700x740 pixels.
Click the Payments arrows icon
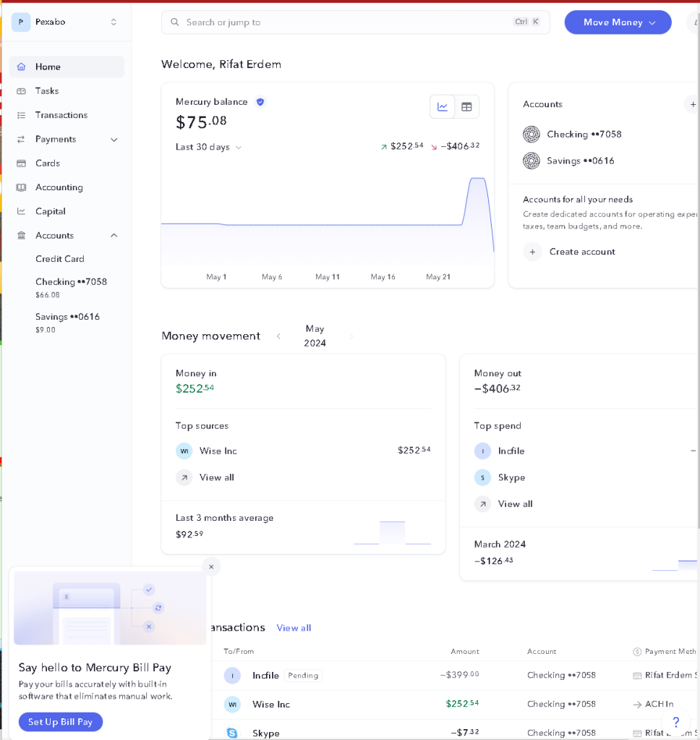click(21, 139)
